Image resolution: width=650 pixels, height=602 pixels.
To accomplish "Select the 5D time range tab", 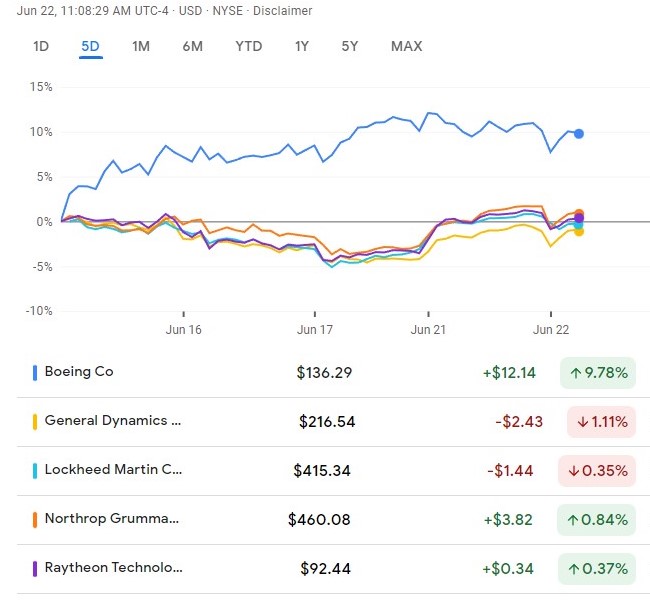I will tap(91, 46).
